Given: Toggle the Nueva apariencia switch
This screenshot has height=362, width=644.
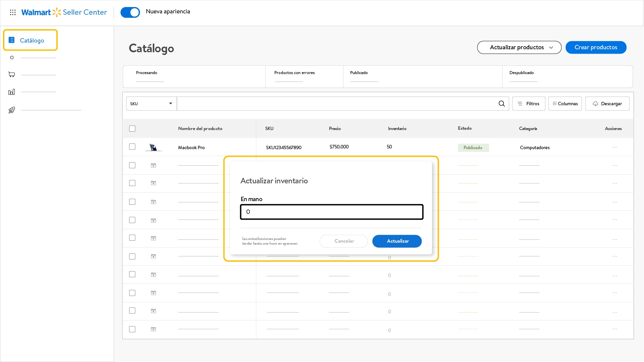Looking at the screenshot, I should coord(130,12).
